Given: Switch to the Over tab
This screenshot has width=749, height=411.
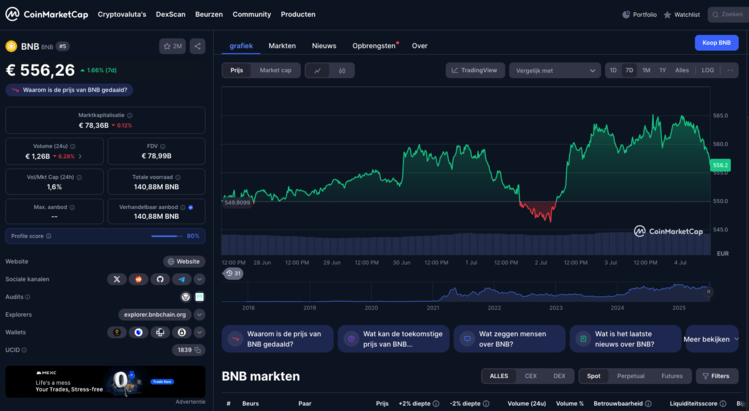Looking at the screenshot, I should coord(419,46).
